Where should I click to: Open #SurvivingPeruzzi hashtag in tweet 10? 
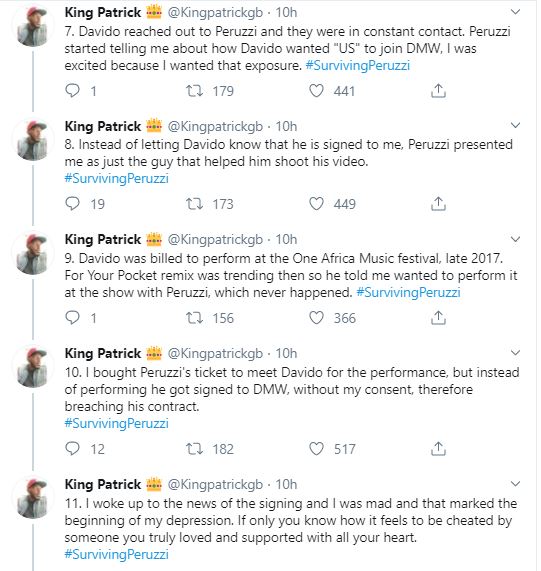[x=117, y=423]
